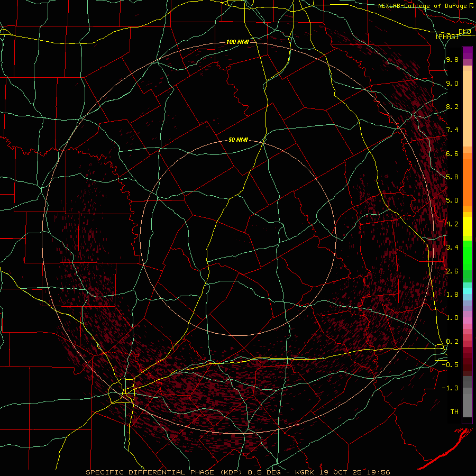The image size is (476, 476).
Task: Click the -1.3 value on the color scale
Action: pos(450,388)
